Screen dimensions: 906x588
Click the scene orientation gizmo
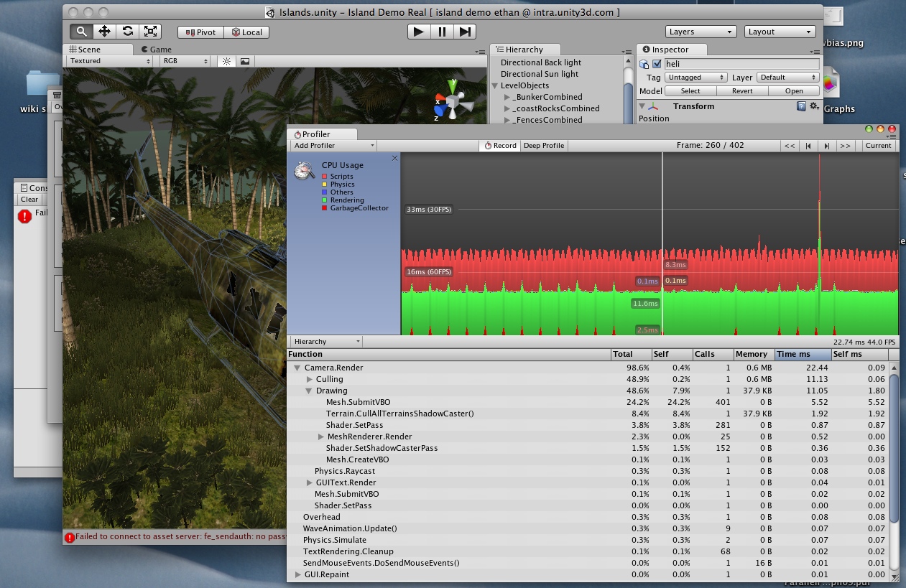pos(453,102)
